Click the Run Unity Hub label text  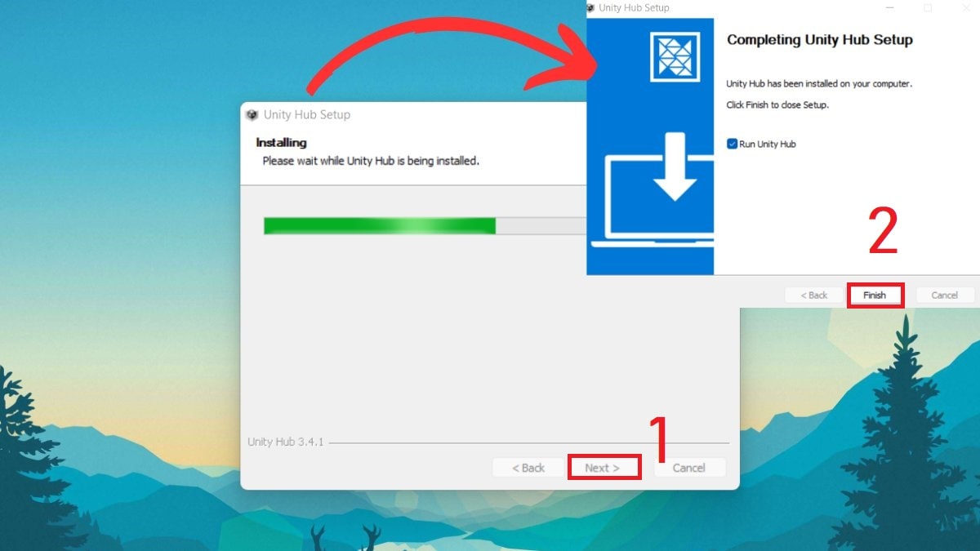[767, 144]
